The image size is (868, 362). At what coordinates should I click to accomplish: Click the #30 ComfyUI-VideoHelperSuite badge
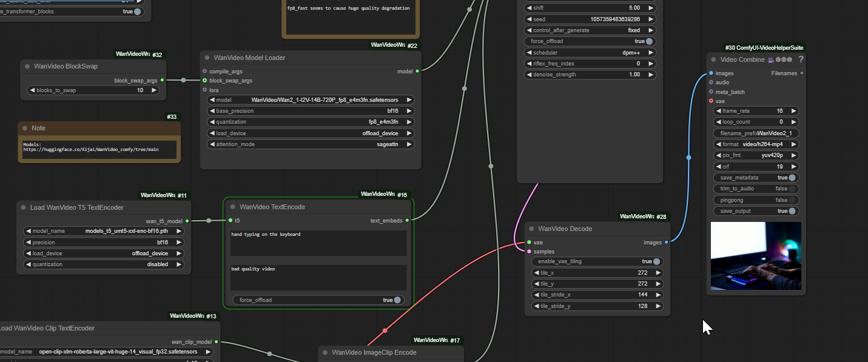coord(764,48)
